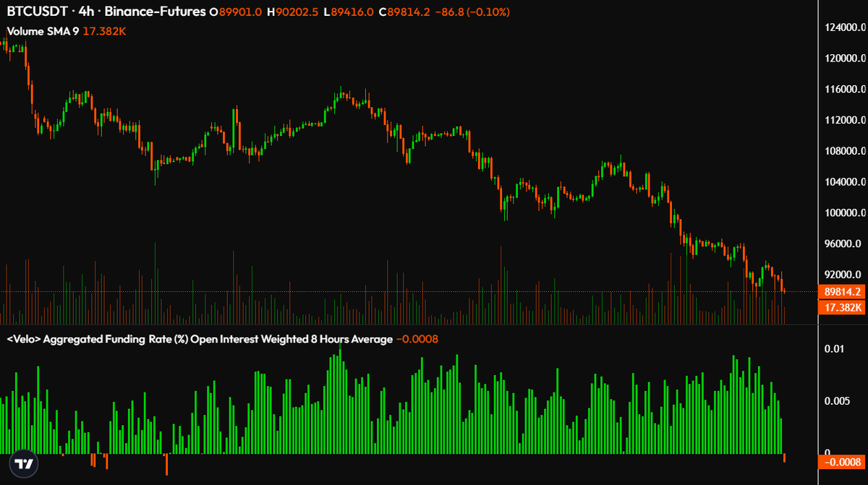The height and width of the screenshot is (485, 868).
Task: Click the Volume SMA value 17.382K in legend
Action: 103,32
